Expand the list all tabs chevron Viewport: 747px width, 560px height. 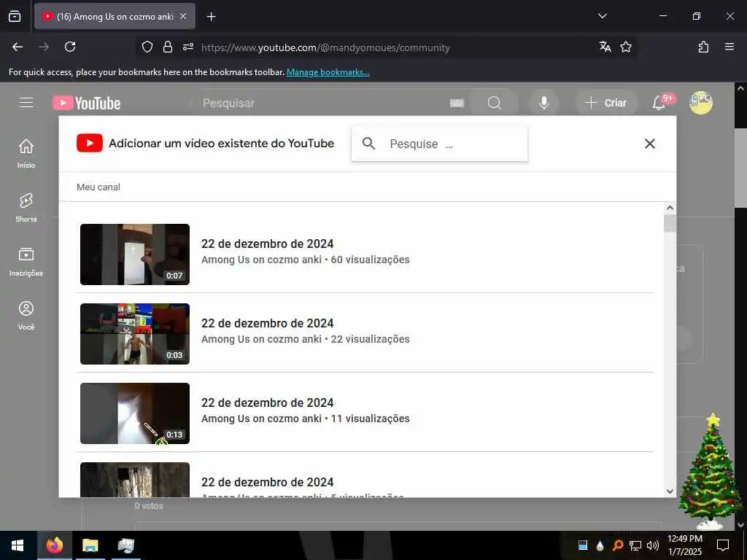click(x=602, y=16)
